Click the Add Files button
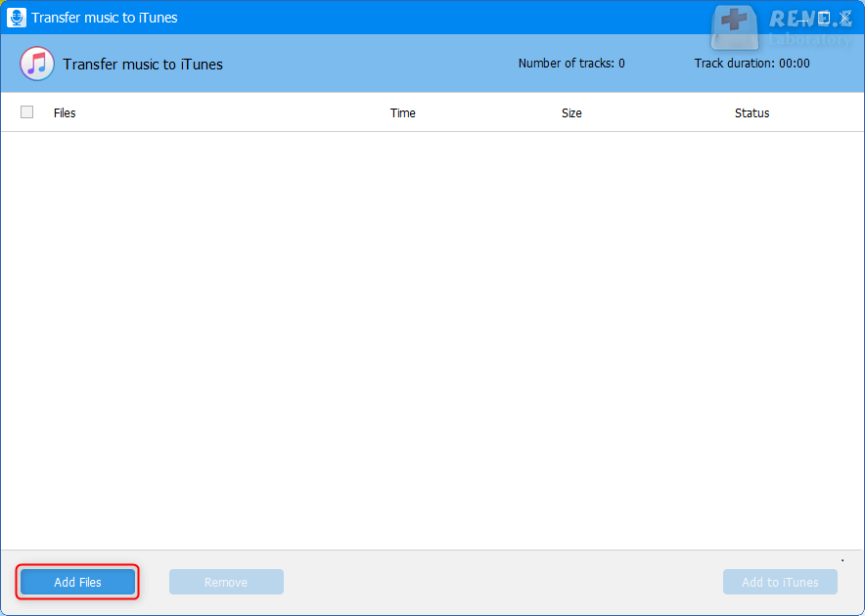The height and width of the screenshot is (616, 865). click(x=77, y=582)
